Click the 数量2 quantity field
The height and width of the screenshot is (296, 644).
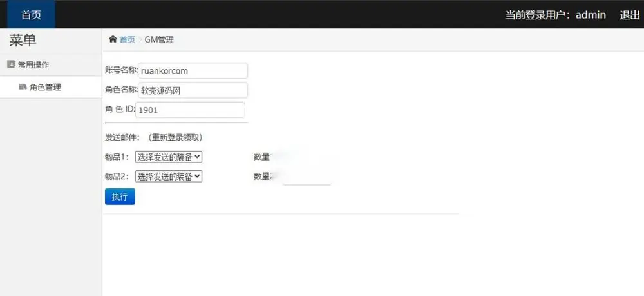coord(307,177)
